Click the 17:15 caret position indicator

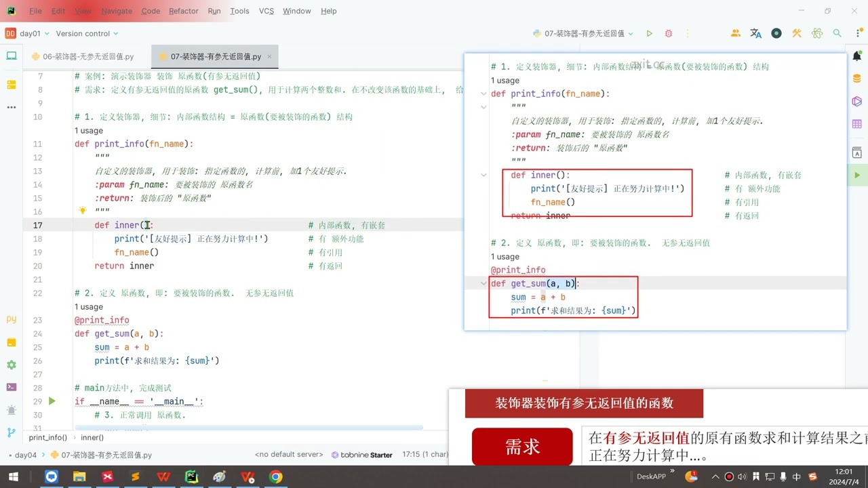[x=425, y=455]
